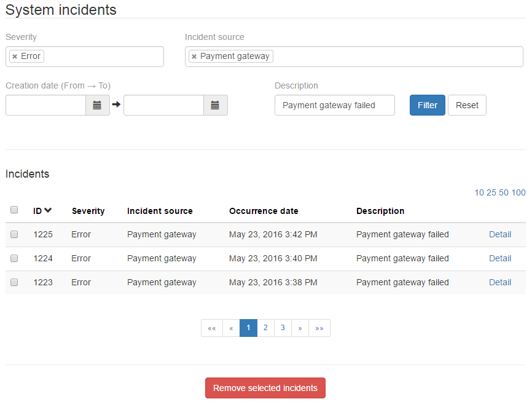Go to the last page of results
This screenshot has height=407, width=532.
[319, 328]
